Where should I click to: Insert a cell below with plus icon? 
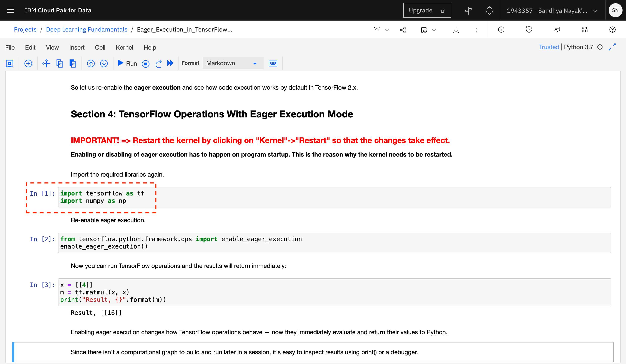click(28, 63)
